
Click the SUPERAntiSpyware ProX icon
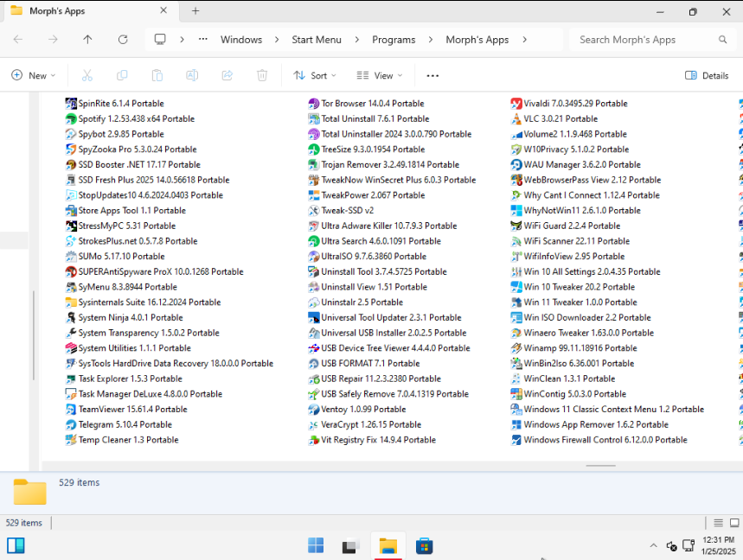(x=71, y=271)
